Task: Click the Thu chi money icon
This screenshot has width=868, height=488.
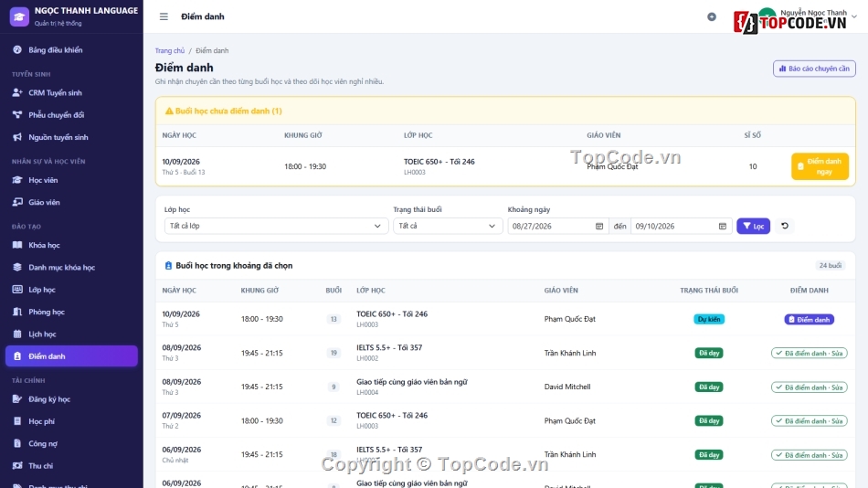Action: click(x=17, y=465)
